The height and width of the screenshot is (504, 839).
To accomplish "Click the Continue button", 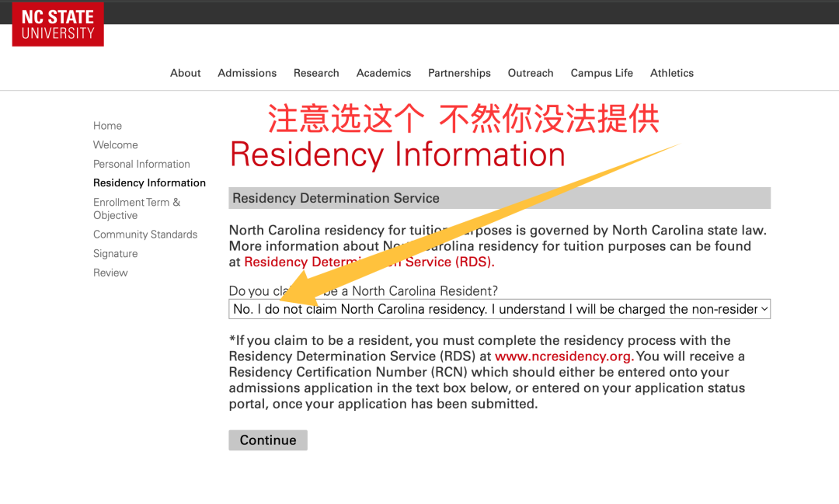I will coord(268,440).
